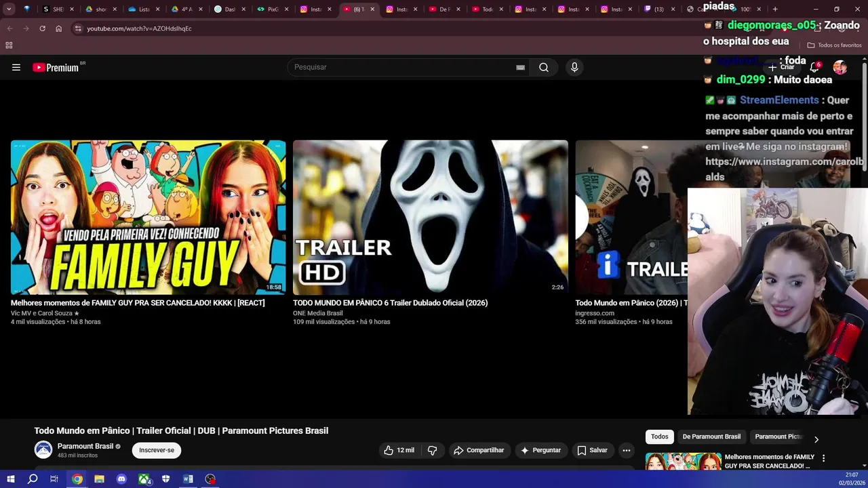Open title TODO MUNDO EM PÂNICO 6 Trailer Dublado
This screenshot has height=488, width=868.
tap(390, 303)
